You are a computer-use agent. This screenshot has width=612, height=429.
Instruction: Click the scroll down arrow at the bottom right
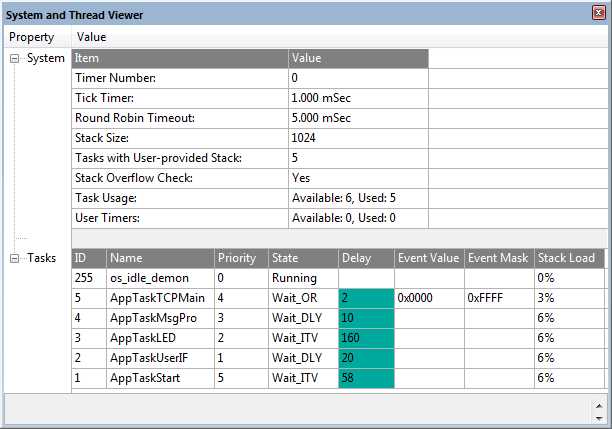[599, 418]
